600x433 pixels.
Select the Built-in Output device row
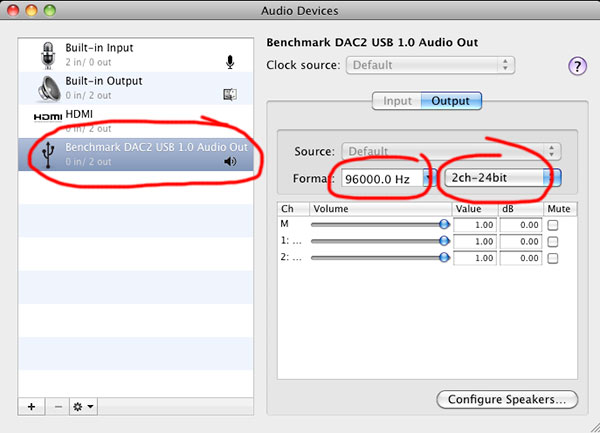[136, 88]
